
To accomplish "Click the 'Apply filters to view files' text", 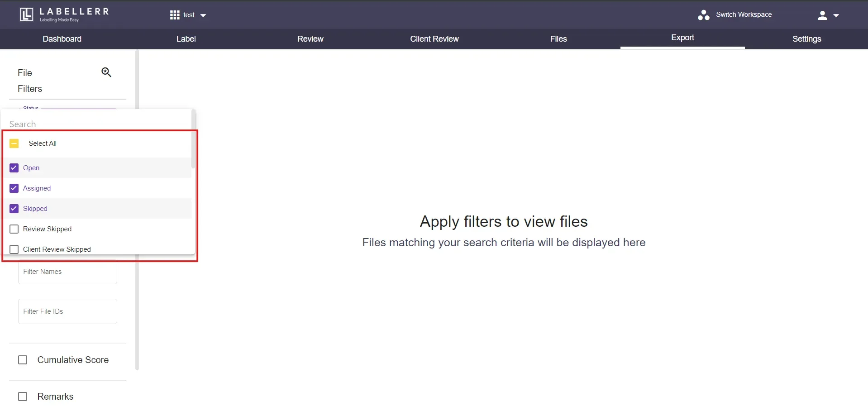I will [x=504, y=221].
